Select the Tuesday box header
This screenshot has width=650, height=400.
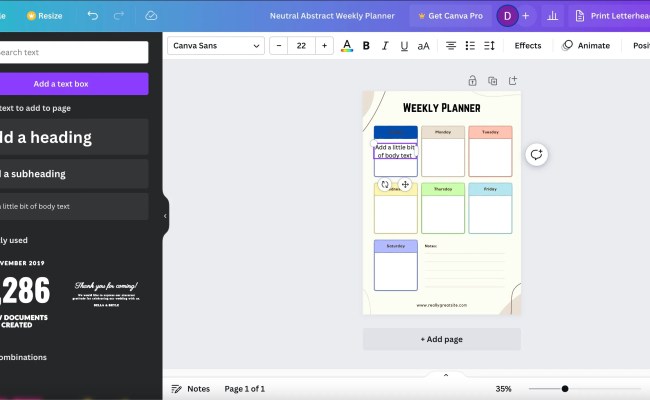[490, 132]
